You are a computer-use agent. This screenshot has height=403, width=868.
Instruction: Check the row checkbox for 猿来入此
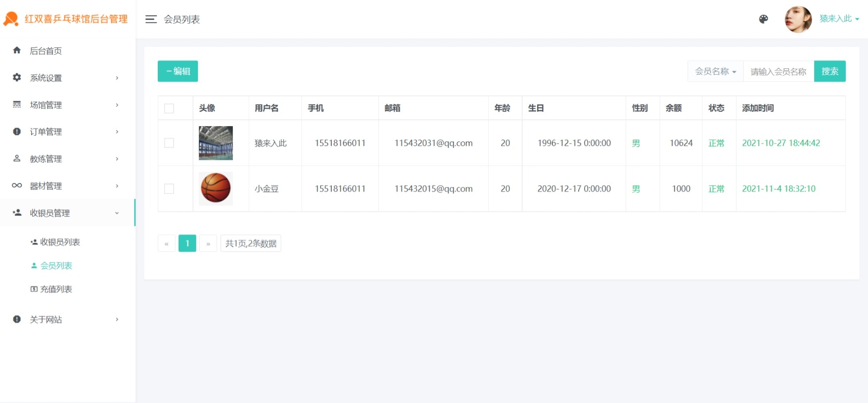tap(169, 143)
